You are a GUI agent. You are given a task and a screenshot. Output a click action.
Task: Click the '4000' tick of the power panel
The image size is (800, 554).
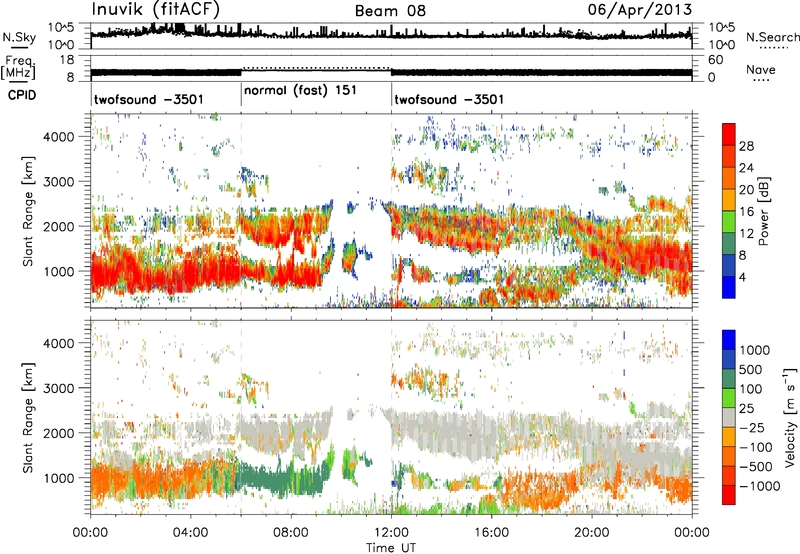[59, 137]
